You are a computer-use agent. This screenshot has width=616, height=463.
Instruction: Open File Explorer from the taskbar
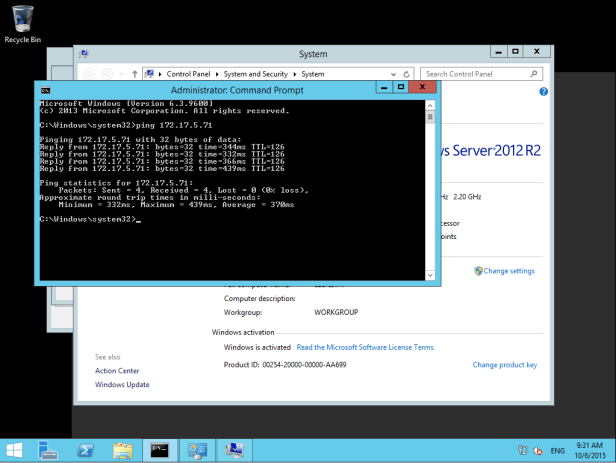122,450
